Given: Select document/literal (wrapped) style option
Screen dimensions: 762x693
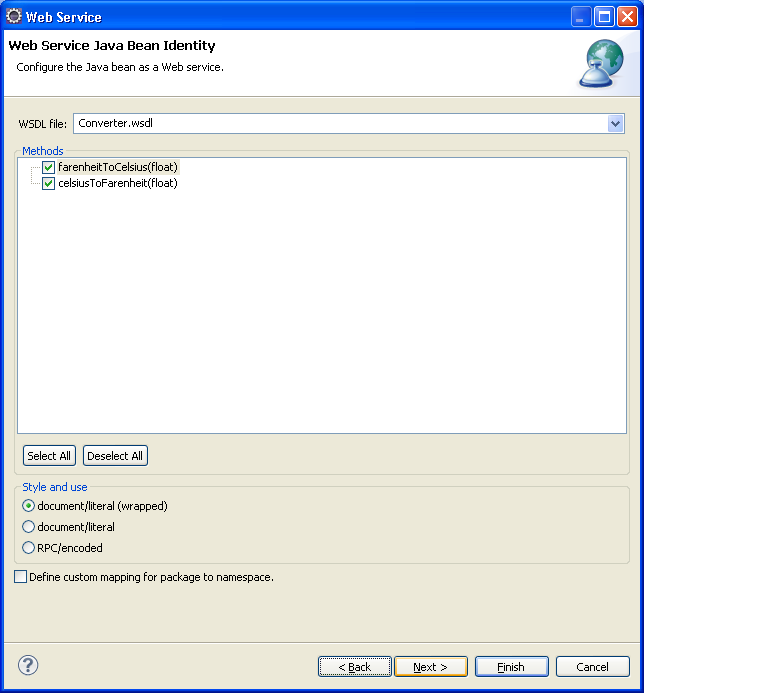Looking at the screenshot, I should 29,506.
